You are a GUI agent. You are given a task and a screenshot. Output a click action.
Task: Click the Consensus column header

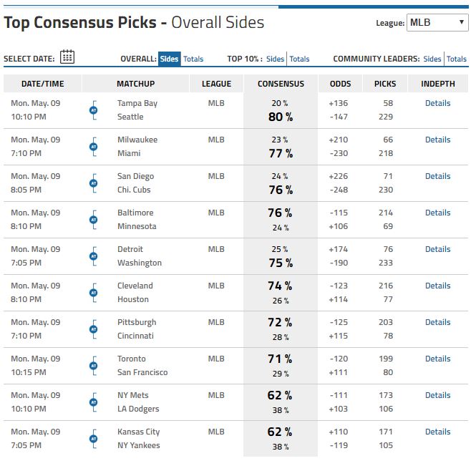tap(281, 84)
